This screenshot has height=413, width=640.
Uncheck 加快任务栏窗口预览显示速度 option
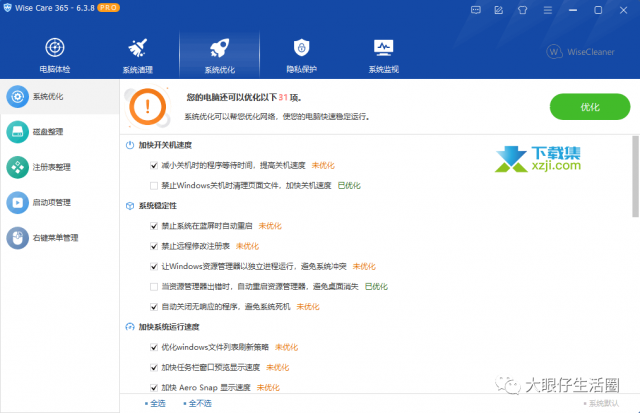[x=154, y=367]
